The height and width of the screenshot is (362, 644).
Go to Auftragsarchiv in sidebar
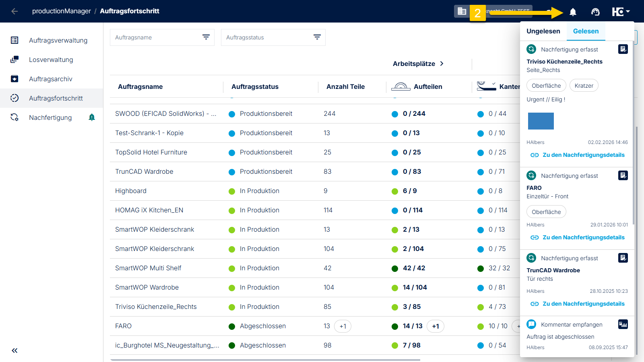coord(51,79)
